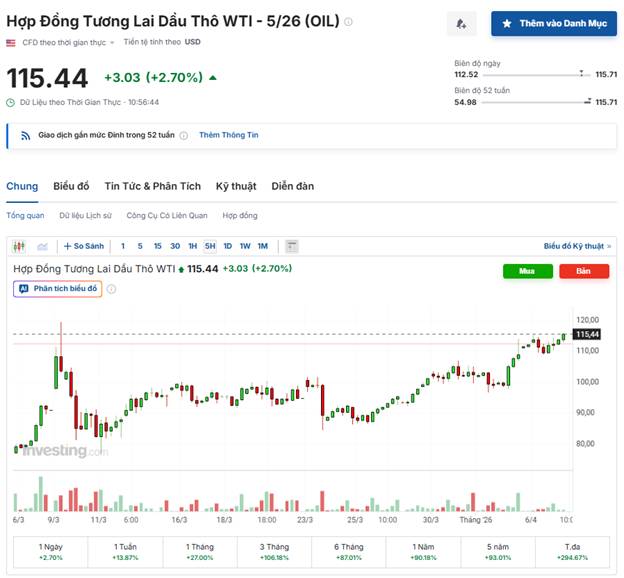Select the 1 Năm performance period
This screenshot has height=578, width=624.
(x=423, y=552)
